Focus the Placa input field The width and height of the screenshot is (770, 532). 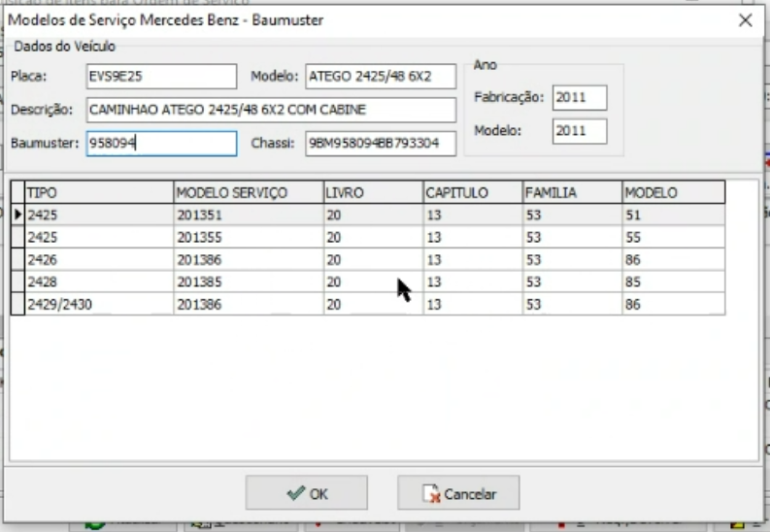[x=161, y=77]
